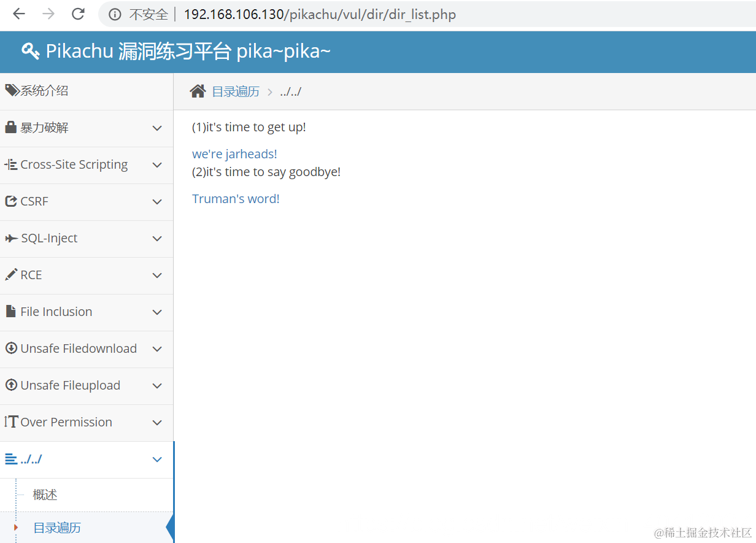Open the File Inclusion menu item
This screenshot has height=543, width=756.
click(x=56, y=312)
